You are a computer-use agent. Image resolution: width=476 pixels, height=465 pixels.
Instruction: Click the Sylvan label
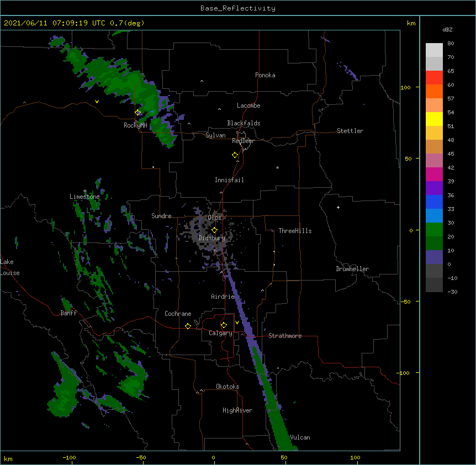point(215,135)
